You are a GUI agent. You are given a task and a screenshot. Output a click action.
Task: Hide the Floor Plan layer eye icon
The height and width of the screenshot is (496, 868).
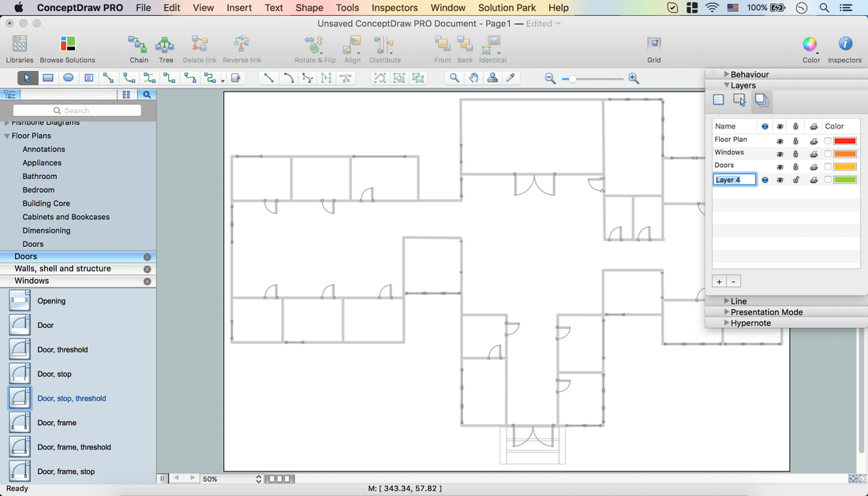tap(780, 140)
